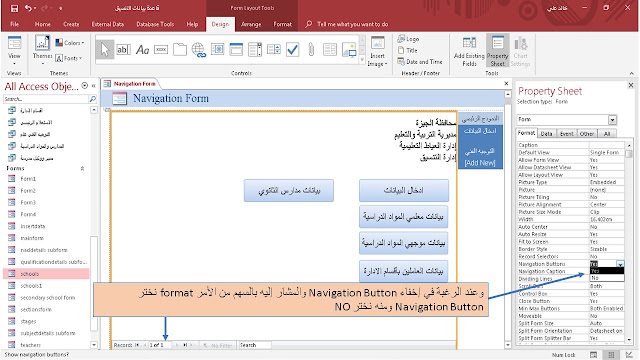Screen dimensions: 640x360
Task: Open the Event tab in Property Sheet
Action: click(x=566, y=133)
